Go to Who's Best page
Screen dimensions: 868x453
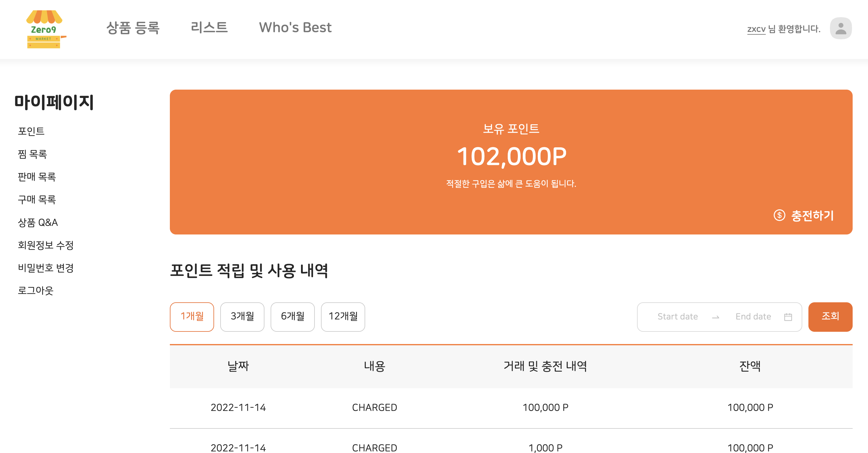[x=295, y=28]
